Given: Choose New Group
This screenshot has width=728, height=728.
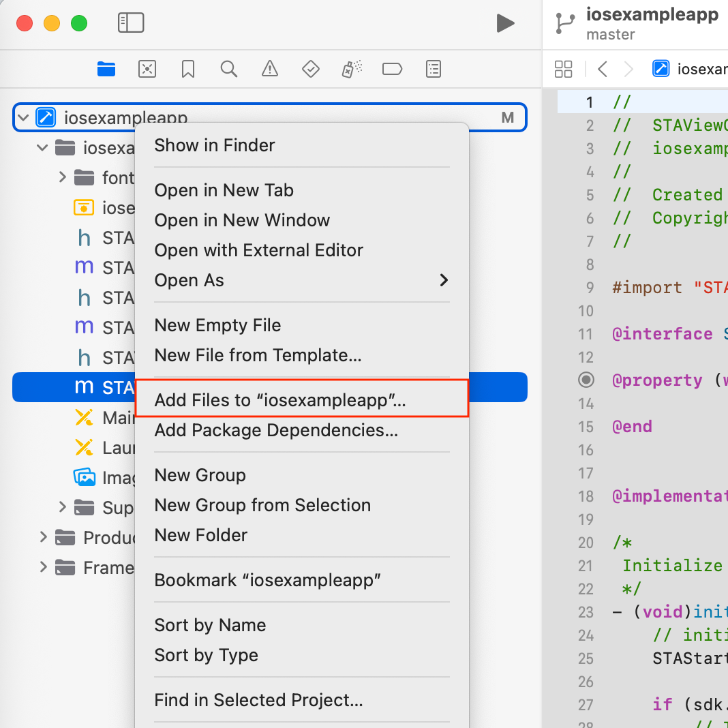Looking at the screenshot, I should click(302, 475).
